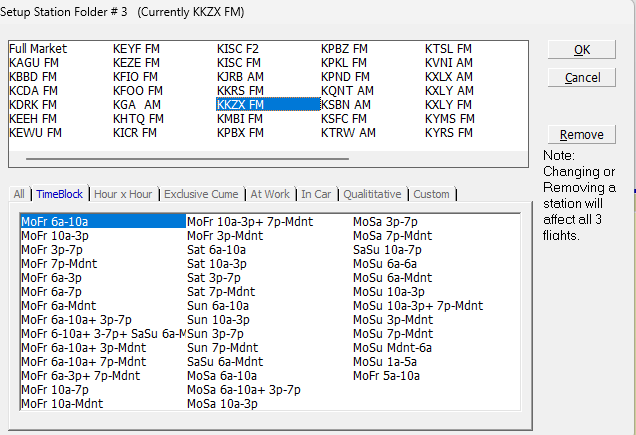
Task: Select the Sat 6a-10a time block
Action: 216,250
